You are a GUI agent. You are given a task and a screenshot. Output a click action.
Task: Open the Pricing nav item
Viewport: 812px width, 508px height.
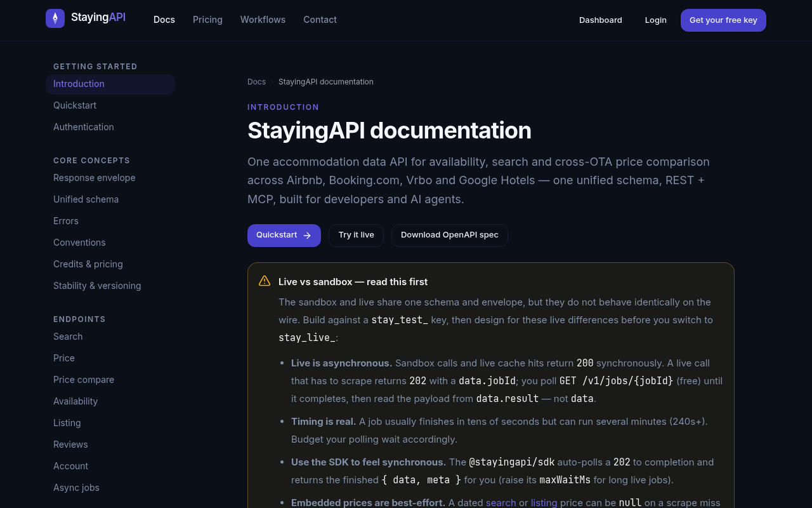[x=207, y=20]
